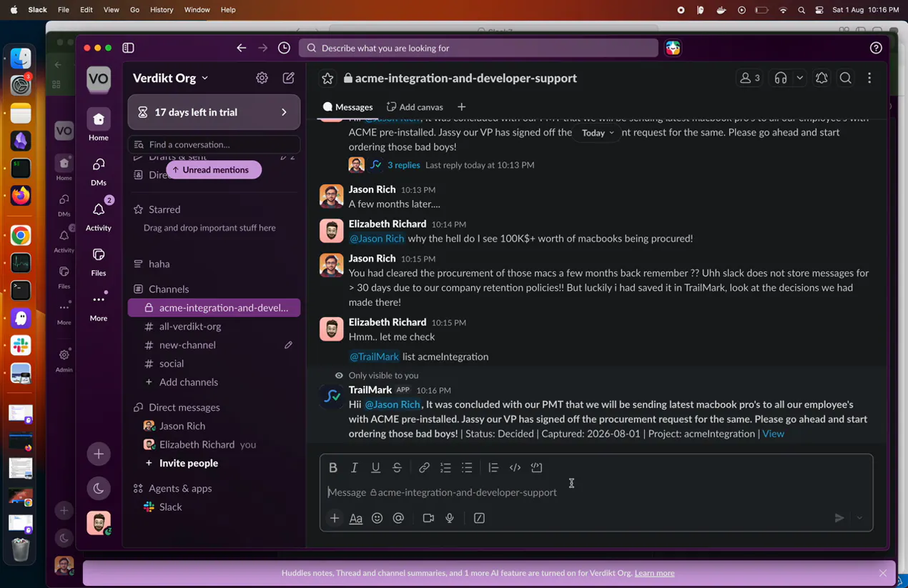Click Invite people in sidebar

(x=214, y=463)
